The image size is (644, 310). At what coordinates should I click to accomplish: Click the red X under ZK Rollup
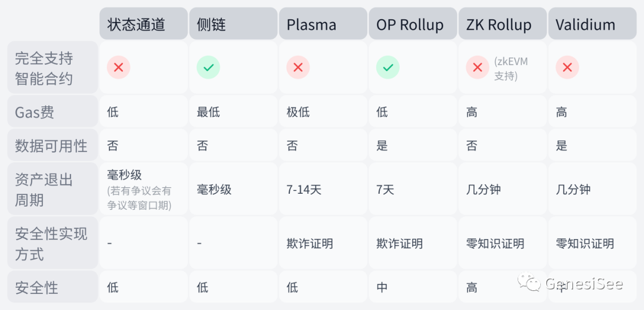click(x=477, y=67)
